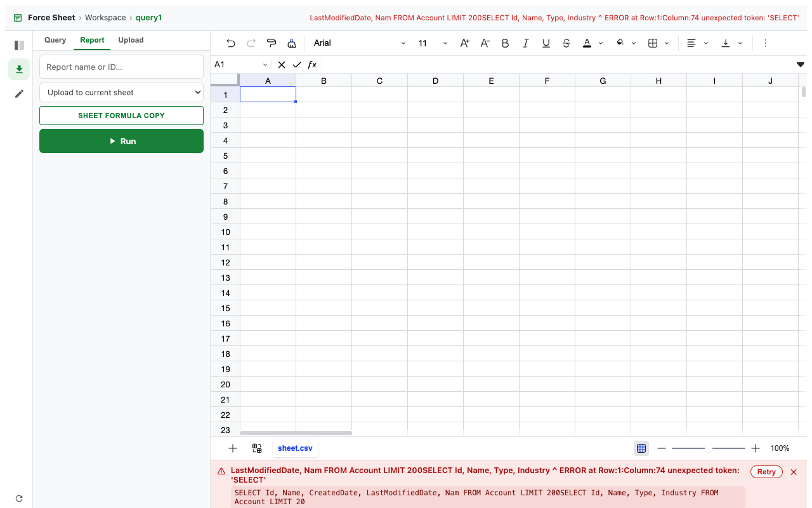Toggle underline formatting

click(x=546, y=43)
